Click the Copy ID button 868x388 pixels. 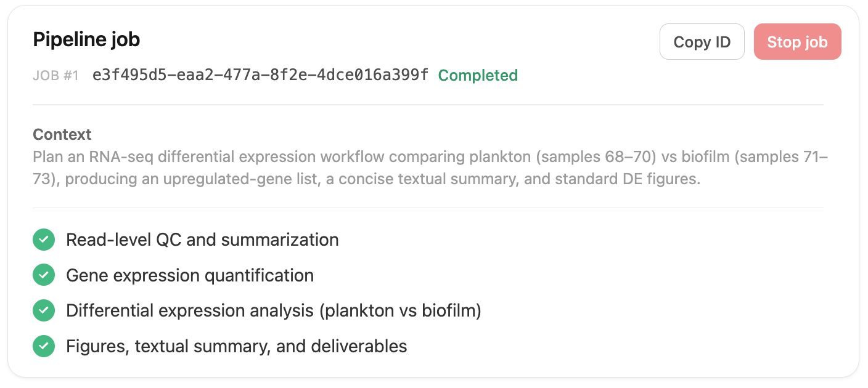tap(702, 41)
